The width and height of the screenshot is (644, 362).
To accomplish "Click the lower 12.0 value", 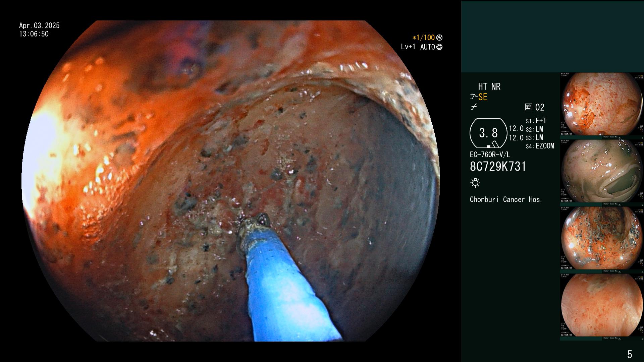I will click(x=516, y=138).
